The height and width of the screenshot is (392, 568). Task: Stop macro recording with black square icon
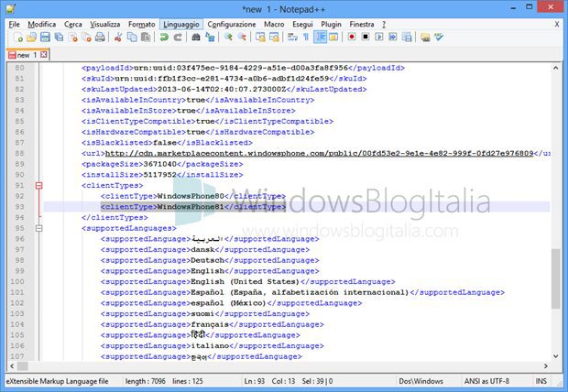366,37
